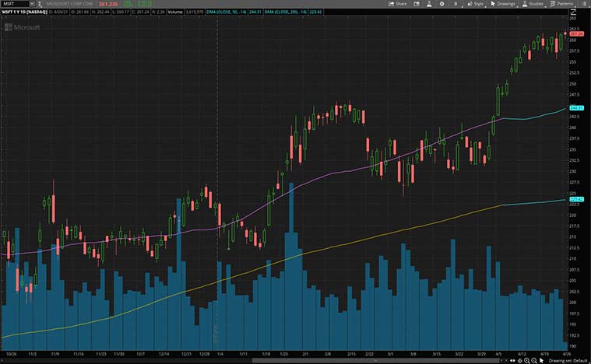The width and height of the screenshot is (591, 364).
Task: Click the 12/14 date label on time axis
Action: (164, 354)
